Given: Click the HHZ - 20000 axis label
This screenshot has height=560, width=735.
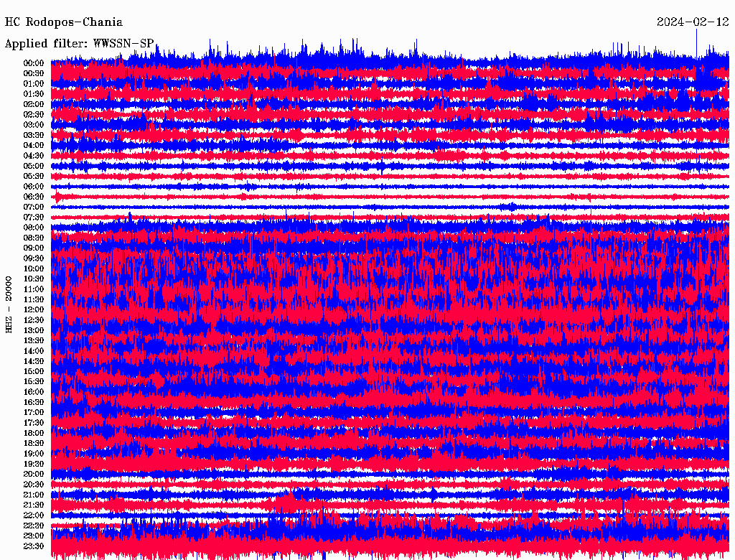Looking at the screenshot, I should point(9,304).
